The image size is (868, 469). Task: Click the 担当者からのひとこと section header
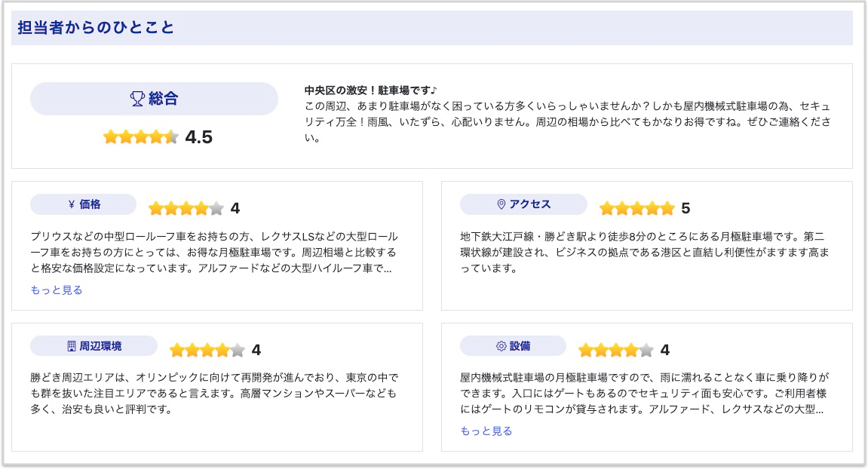96,28
